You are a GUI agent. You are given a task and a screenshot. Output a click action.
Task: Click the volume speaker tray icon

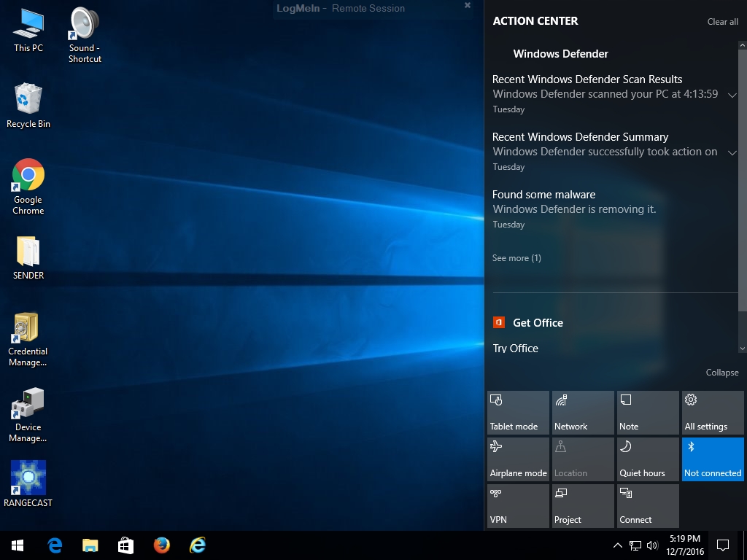click(652, 545)
